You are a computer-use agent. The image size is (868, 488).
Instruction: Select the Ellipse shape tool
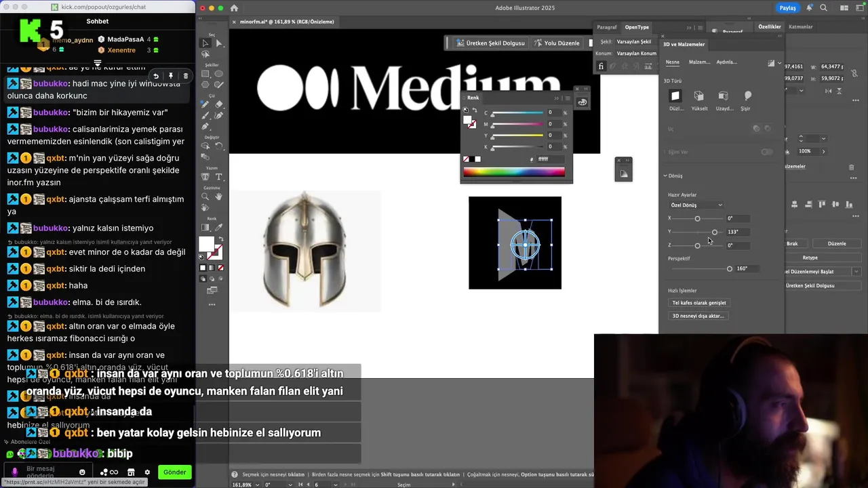click(218, 74)
